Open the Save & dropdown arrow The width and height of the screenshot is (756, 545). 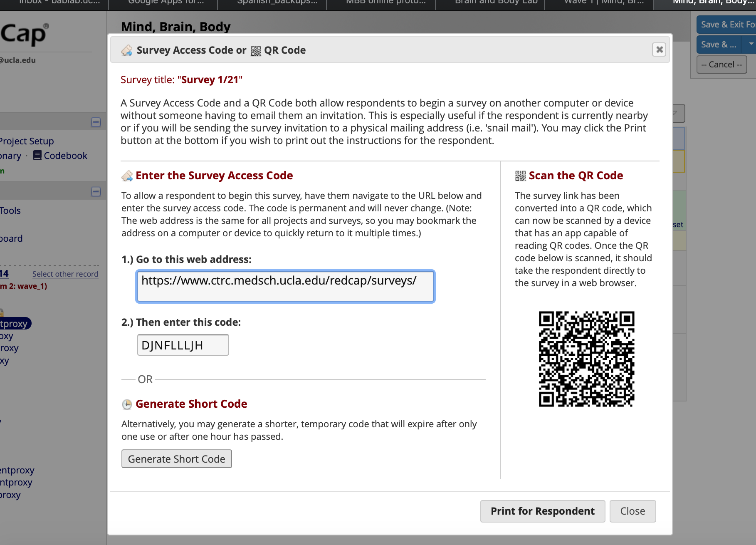tap(750, 45)
